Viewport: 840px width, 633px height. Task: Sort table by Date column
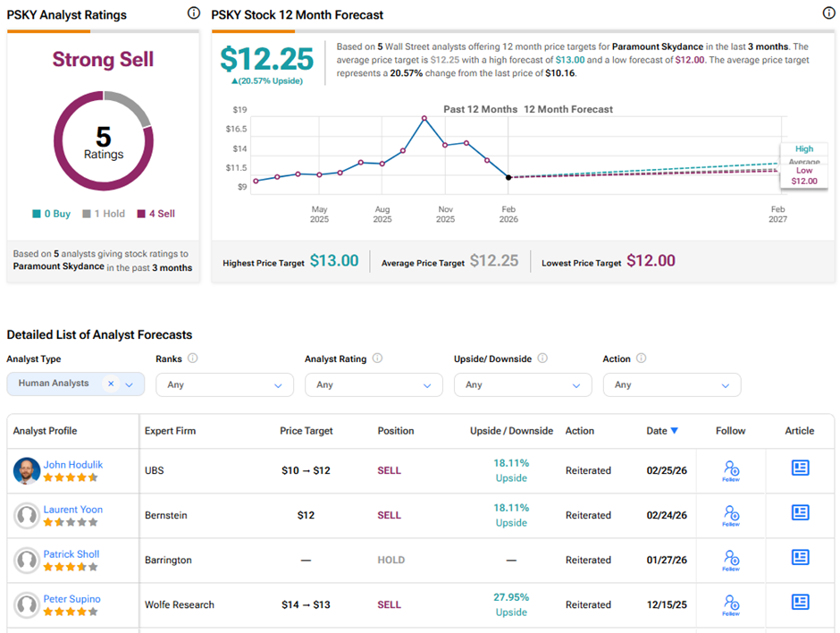click(x=662, y=431)
